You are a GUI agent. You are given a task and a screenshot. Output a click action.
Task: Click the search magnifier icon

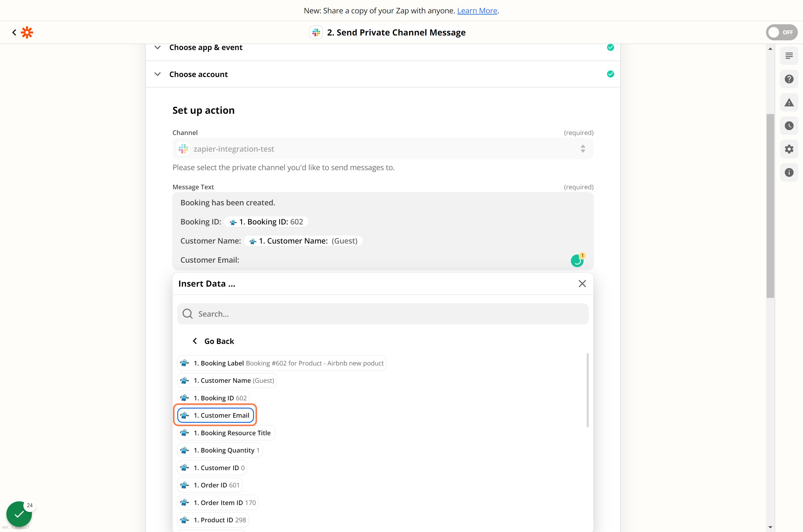click(187, 314)
